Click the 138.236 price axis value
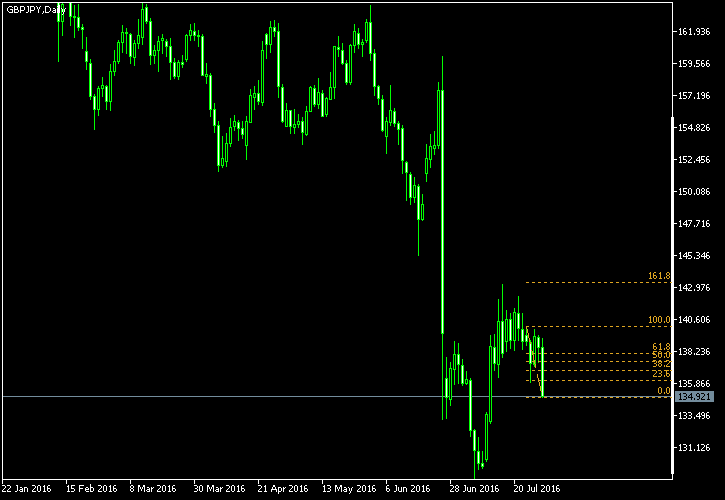This screenshot has width=725, height=500. tap(694, 352)
